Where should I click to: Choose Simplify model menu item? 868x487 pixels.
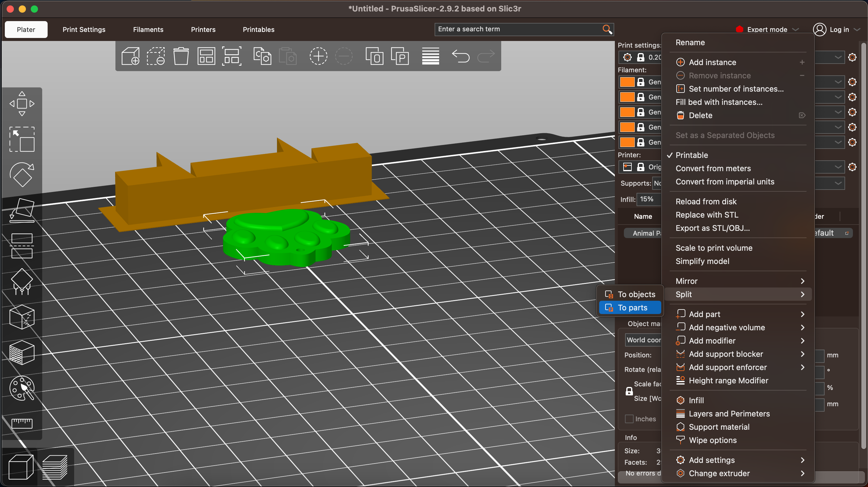coord(738,261)
